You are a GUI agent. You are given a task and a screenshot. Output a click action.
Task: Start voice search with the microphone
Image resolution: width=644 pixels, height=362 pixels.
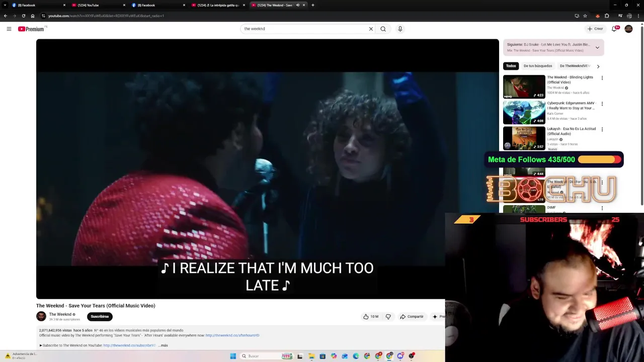tap(400, 29)
